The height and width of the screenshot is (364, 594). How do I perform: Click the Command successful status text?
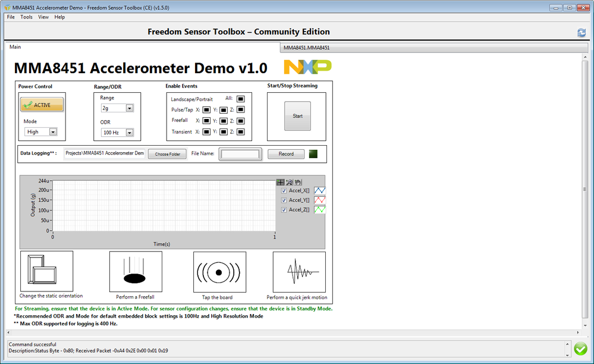tap(33, 344)
